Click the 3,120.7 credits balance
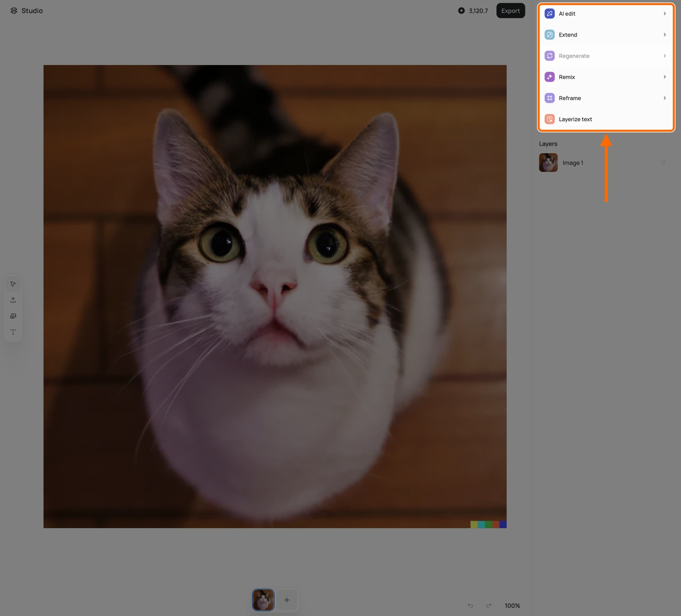The height and width of the screenshot is (616, 681). coord(478,11)
